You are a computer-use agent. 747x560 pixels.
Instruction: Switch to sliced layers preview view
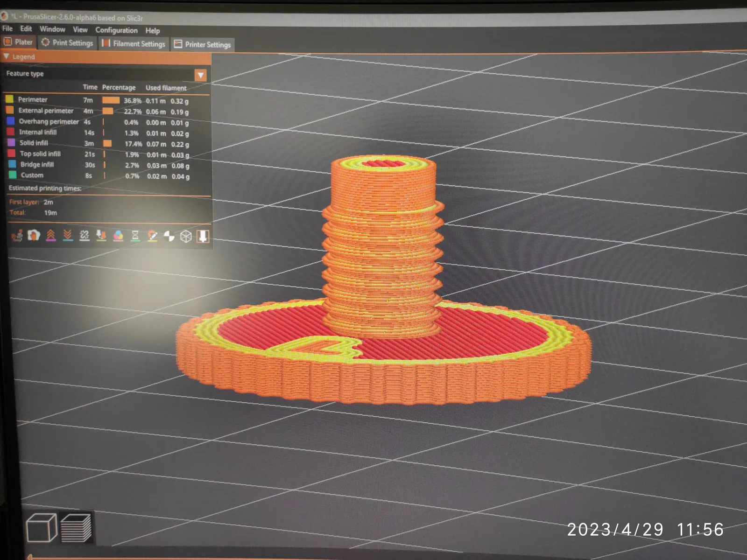coord(76,528)
